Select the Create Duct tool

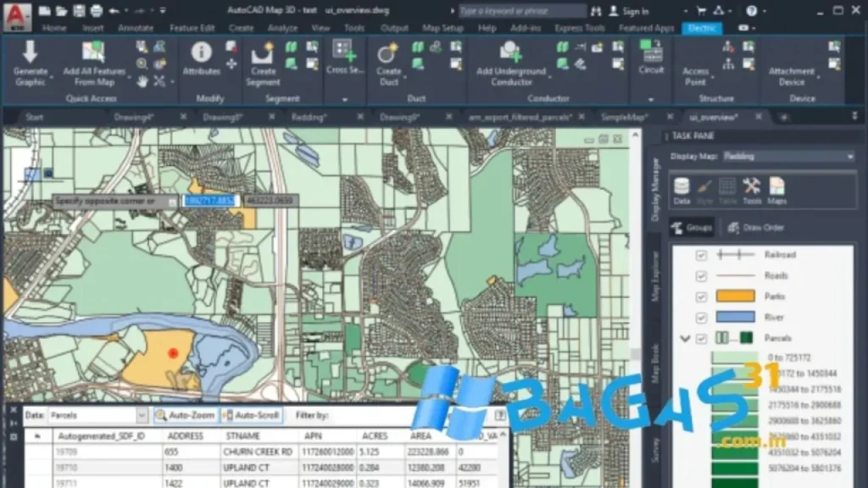pyautogui.click(x=388, y=64)
